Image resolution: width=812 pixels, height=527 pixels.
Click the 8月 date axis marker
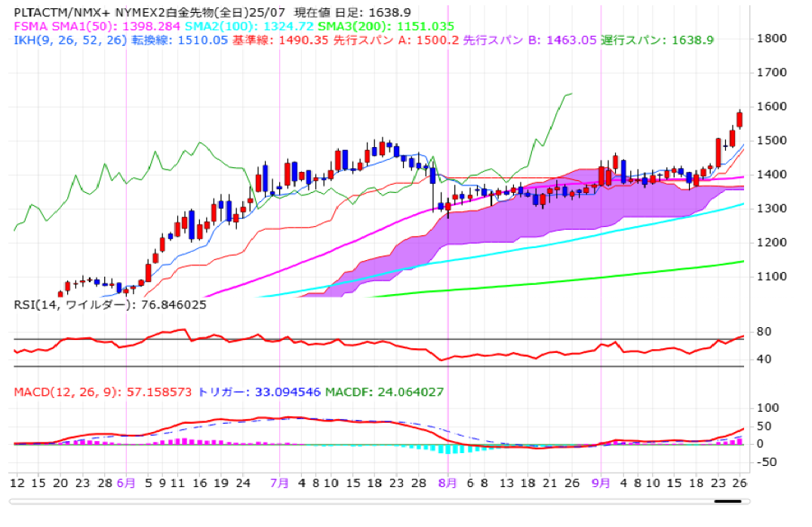click(x=448, y=483)
